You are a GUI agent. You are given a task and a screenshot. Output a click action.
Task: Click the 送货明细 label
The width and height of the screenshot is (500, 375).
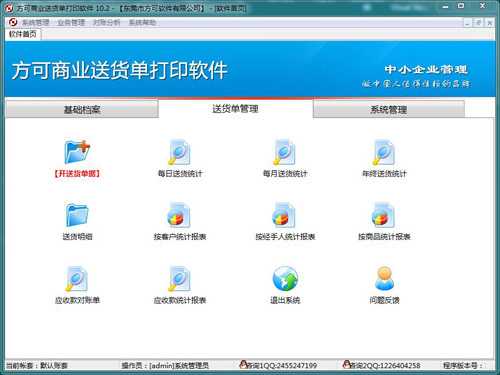coord(77,237)
